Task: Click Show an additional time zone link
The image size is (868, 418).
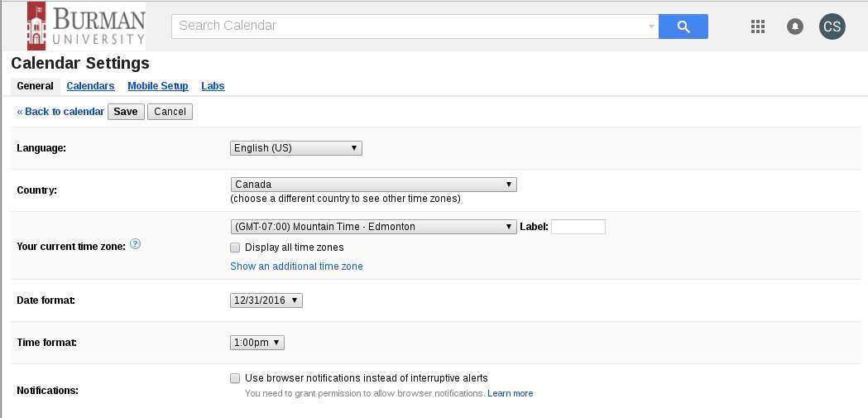Action: [297, 267]
